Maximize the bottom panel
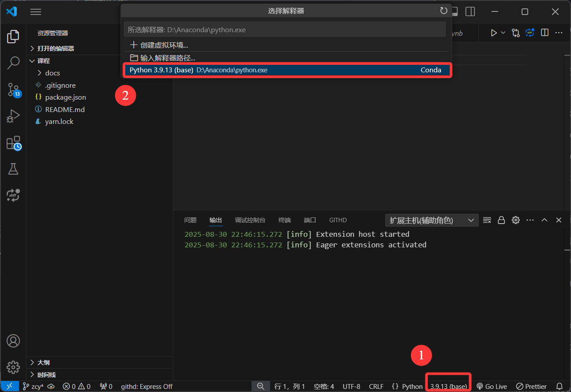The image size is (571, 392). (x=545, y=220)
